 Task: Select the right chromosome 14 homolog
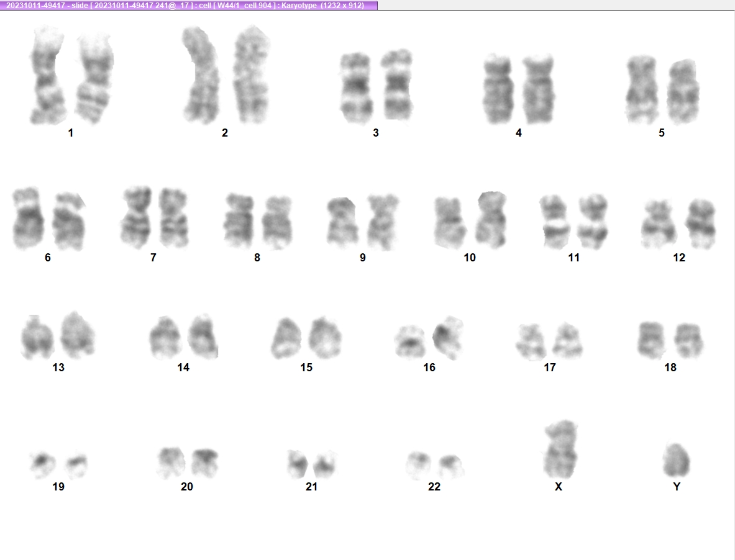click(203, 336)
